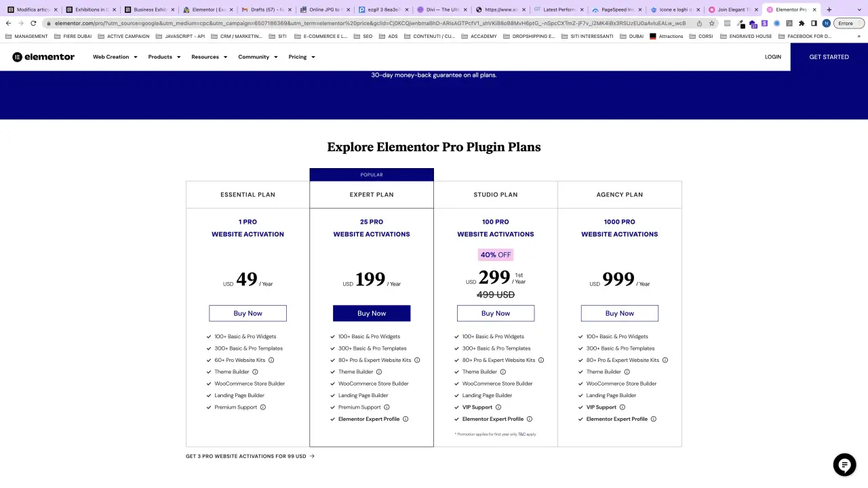Click the 40% OFF badge on Studio plan

(x=496, y=255)
